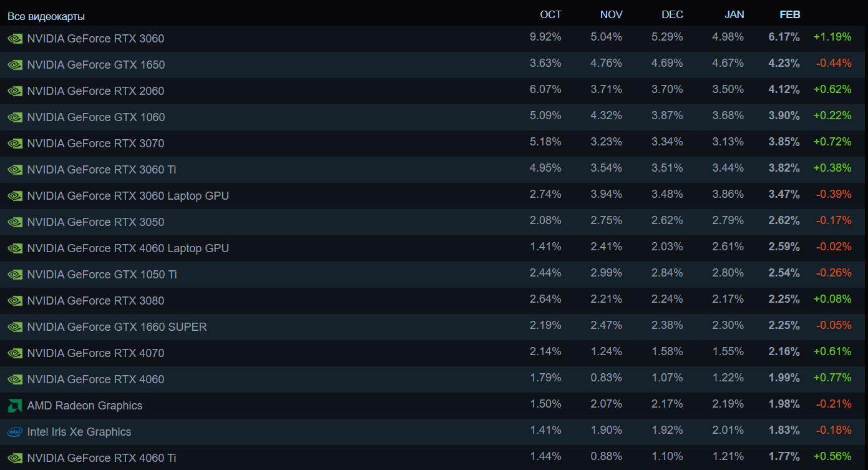868x470 pixels.
Task: Click the NVIDIA logo beside RTX 4060 Ti
Action: 15,458
